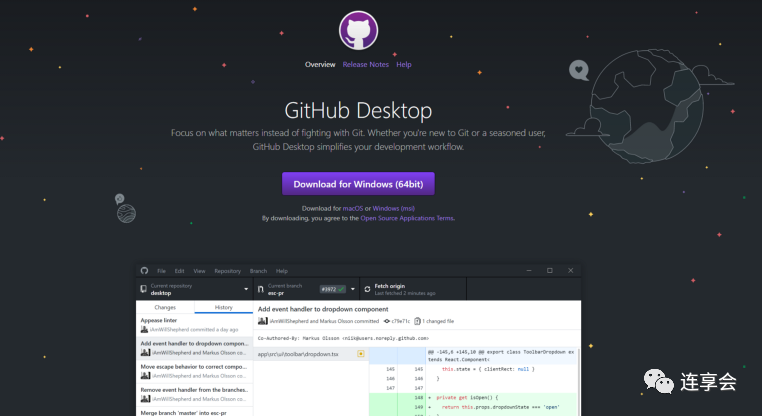Viewport: 762px width, 416px height.
Task: Open the View menu in app window
Action: pyautogui.click(x=199, y=271)
